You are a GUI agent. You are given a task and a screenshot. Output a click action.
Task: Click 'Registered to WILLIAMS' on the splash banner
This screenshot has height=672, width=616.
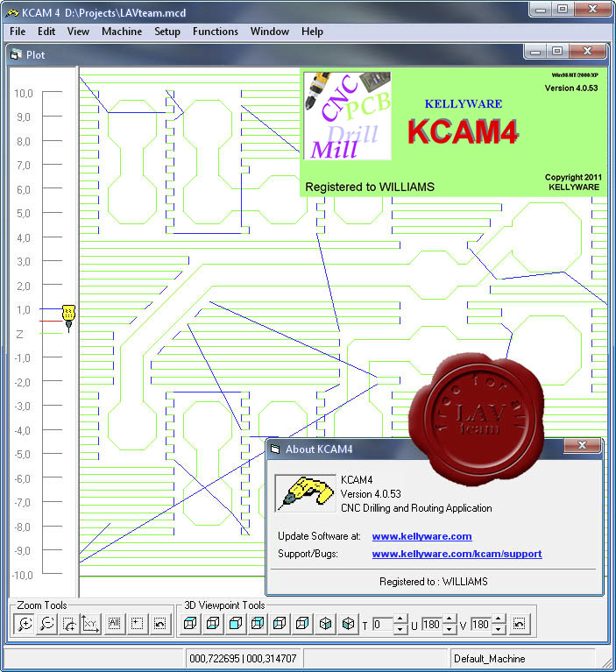(x=370, y=187)
